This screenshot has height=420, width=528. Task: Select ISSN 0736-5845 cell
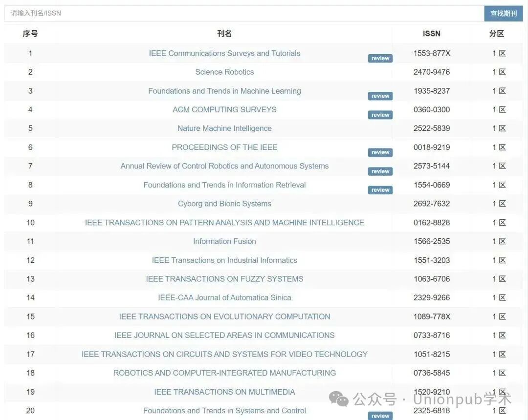click(432, 373)
